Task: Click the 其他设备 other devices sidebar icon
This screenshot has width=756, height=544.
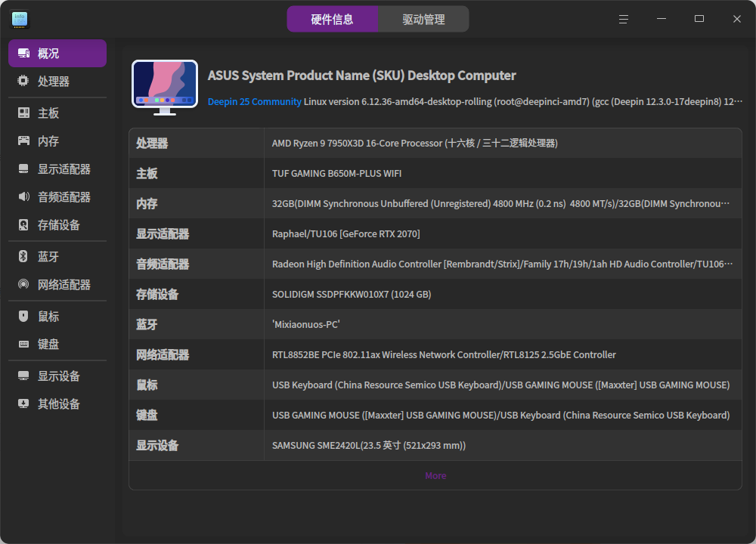Action: pyautogui.click(x=23, y=403)
